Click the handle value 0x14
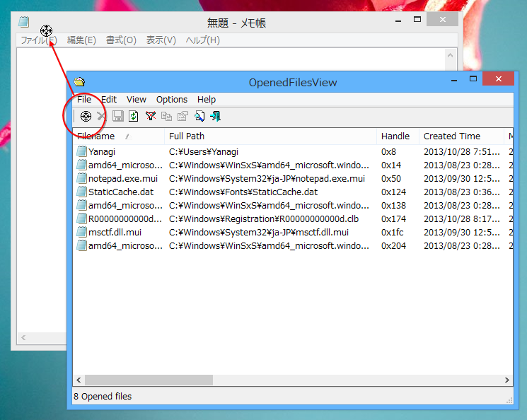 (x=391, y=165)
